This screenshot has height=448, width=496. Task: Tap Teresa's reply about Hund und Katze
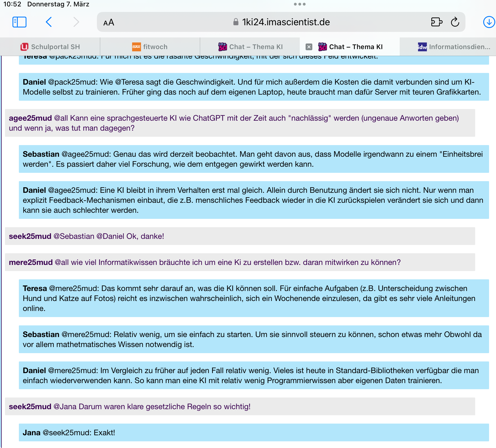click(x=254, y=298)
